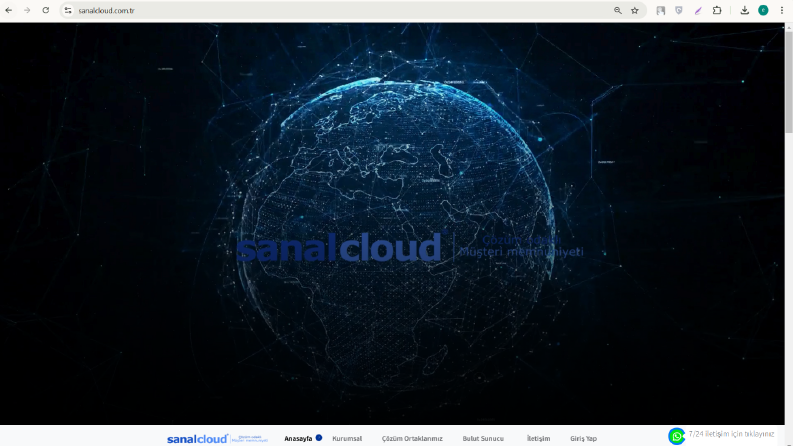Screen dimensions: 793x446
Task: Open the Extensions puzzle menu
Action: (x=717, y=10)
